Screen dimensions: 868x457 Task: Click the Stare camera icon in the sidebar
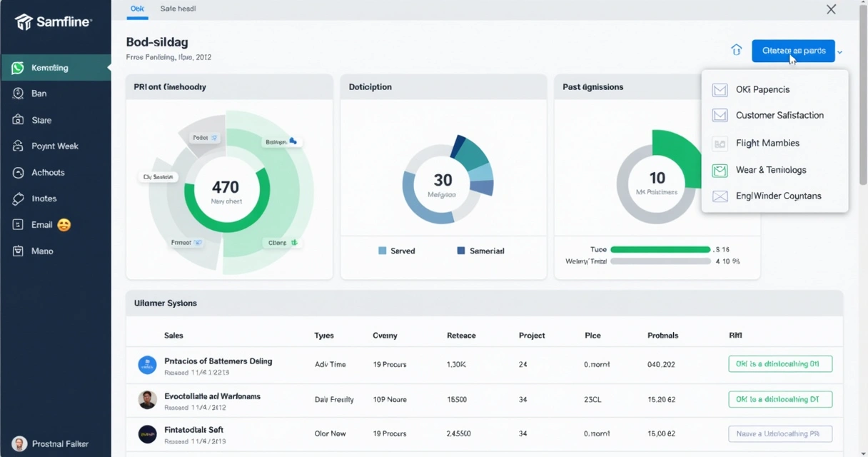16,120
